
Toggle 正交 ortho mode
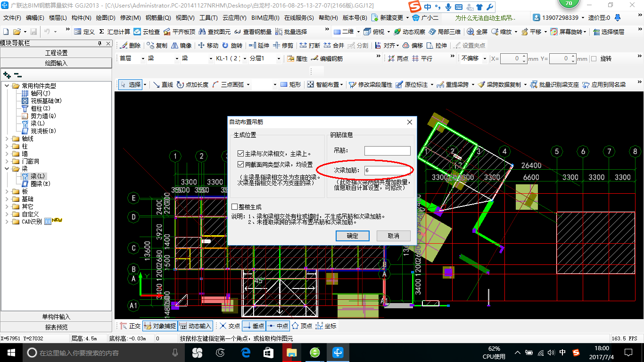point(130,326)
